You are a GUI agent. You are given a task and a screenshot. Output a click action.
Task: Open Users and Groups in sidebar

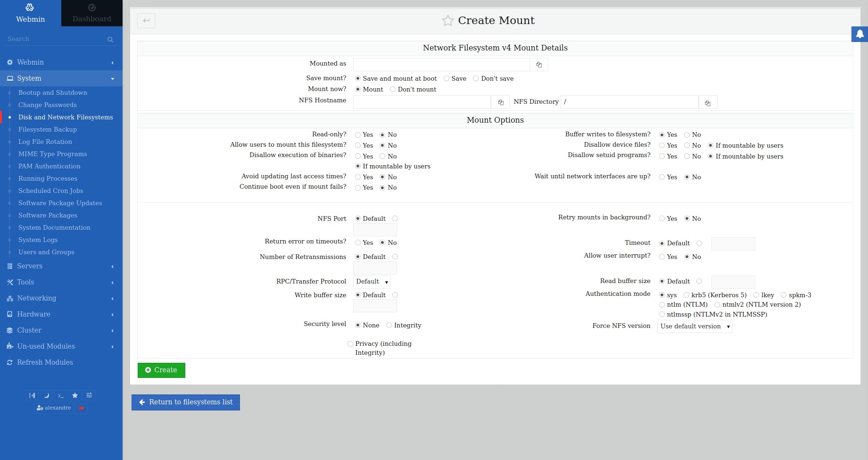point(46,252)
